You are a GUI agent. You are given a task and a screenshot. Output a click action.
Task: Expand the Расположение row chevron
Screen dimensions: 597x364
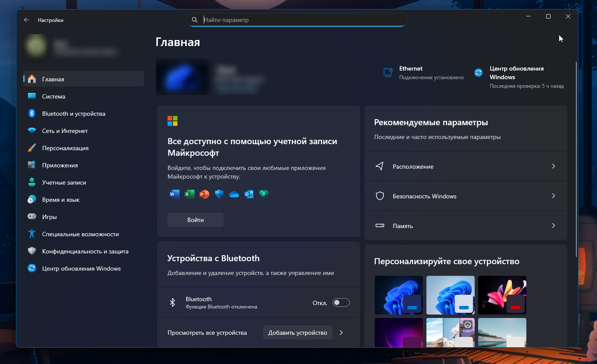pos(553,166)
